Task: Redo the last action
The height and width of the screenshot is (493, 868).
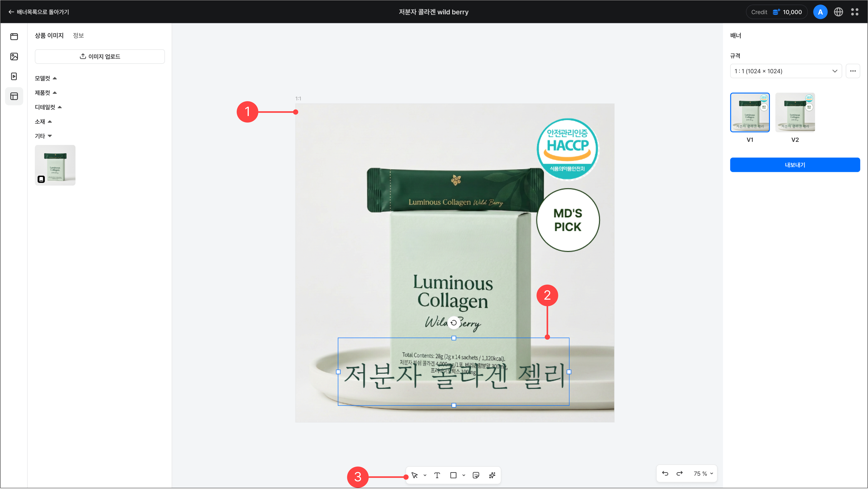Action: (x=680, y=473)
